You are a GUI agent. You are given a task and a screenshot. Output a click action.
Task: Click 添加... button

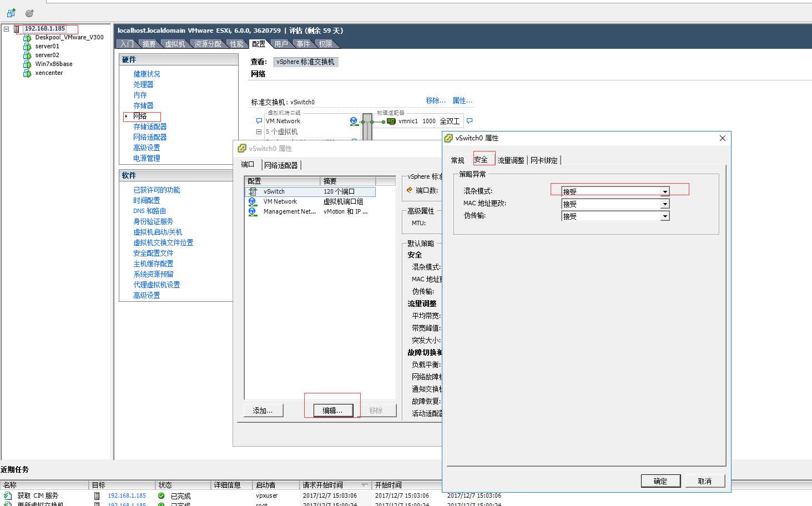tap(263, 411)
